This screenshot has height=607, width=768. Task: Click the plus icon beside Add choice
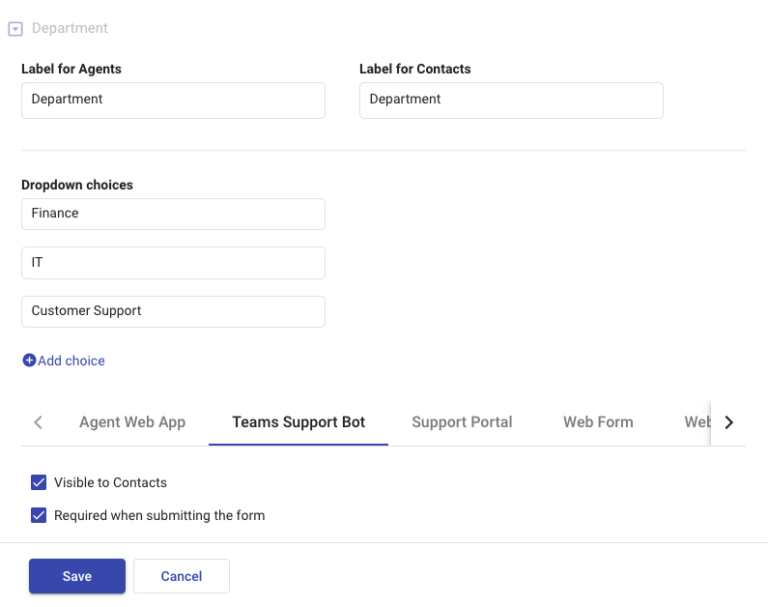tap(29, 360)
